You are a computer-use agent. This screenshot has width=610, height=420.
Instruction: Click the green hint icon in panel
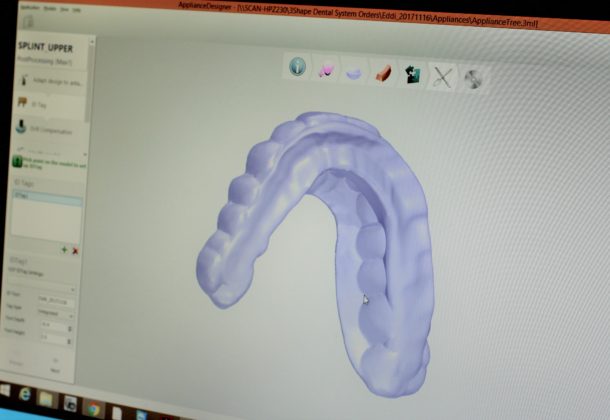[18, 161]
